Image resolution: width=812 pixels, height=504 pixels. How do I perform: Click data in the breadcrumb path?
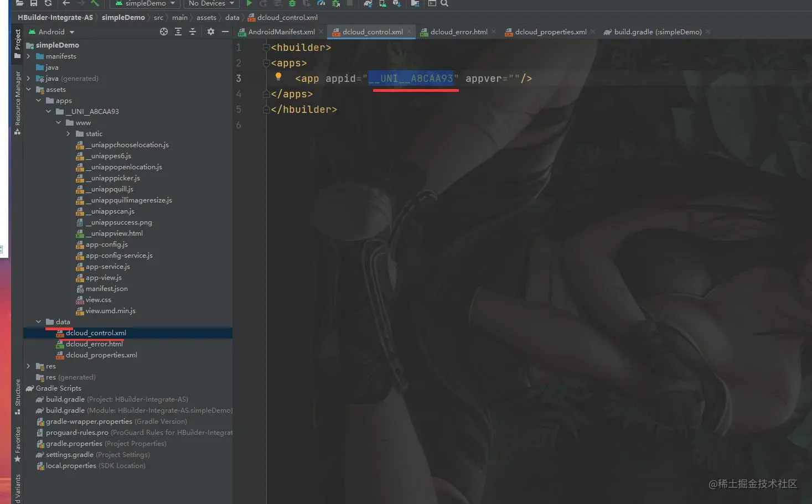click(232, 18)
